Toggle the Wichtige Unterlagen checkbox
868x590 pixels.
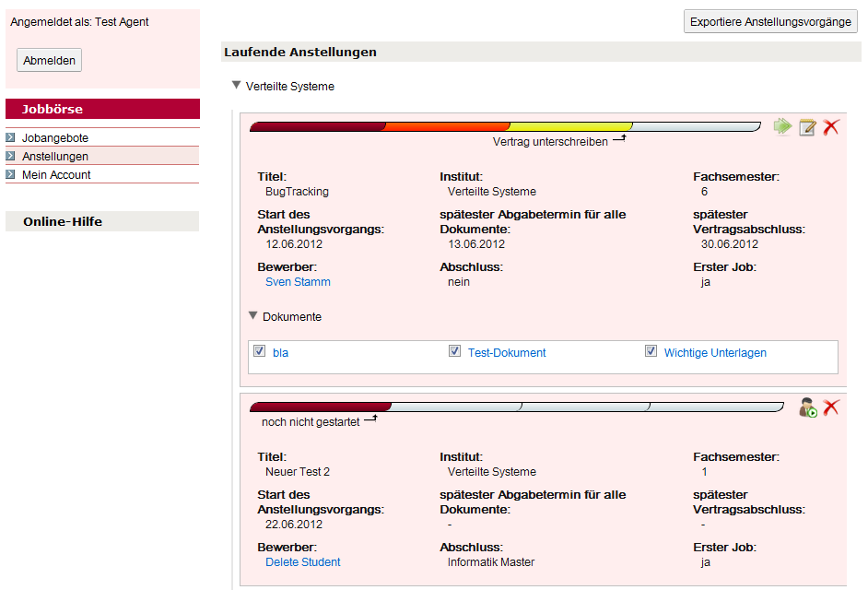[651, 351]
